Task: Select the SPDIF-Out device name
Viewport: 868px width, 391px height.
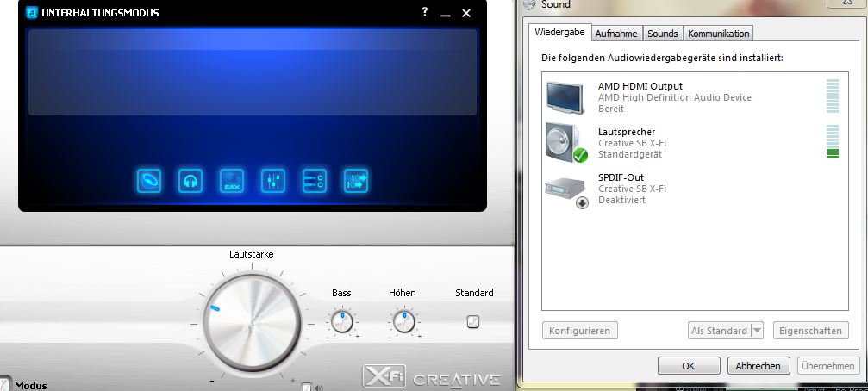Action: pyautogui.click(x=621, y=177)
